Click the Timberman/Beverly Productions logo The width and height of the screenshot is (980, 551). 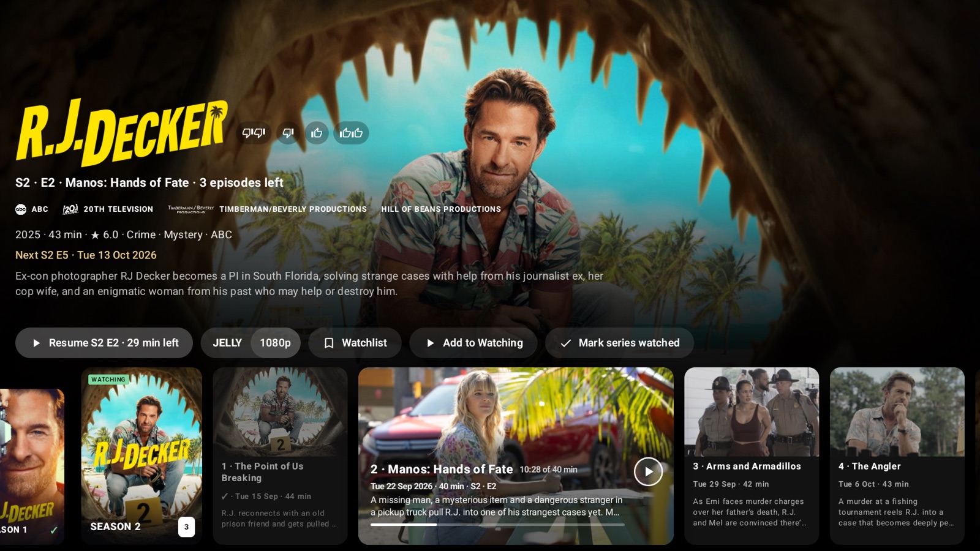click(191, 209)
